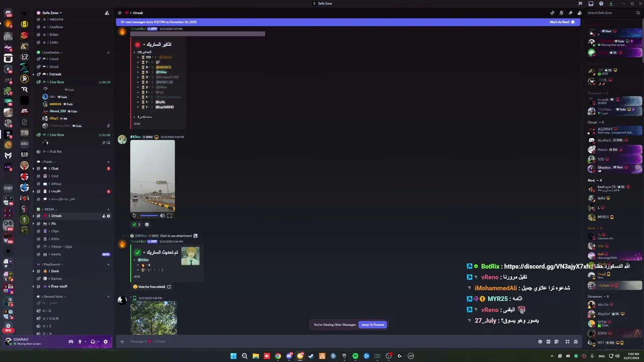644x362 pixels.
Task: Open Discord direct messages home icon
Action: pos(8,14)
